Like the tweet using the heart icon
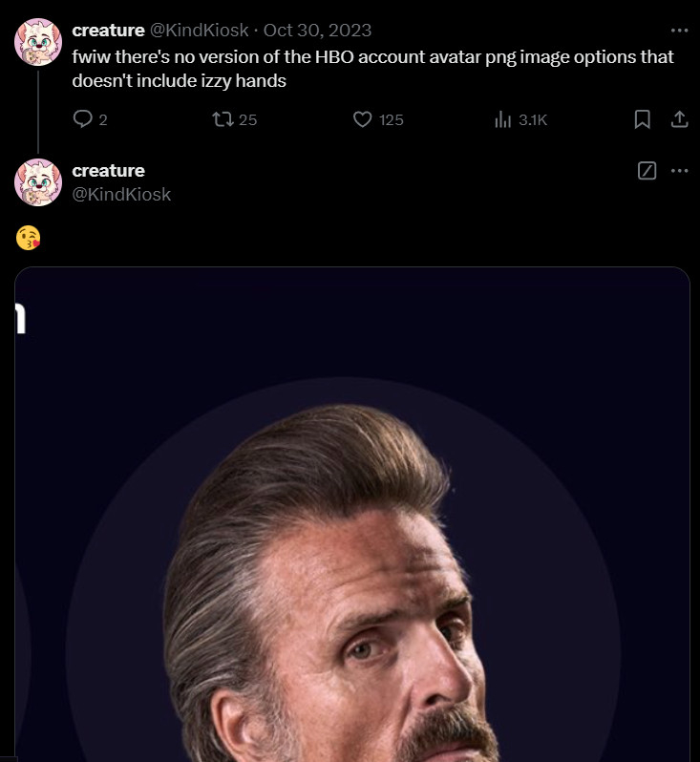Image resolution: width=700 pixels, height=762 pixels. tap(362, 119)
